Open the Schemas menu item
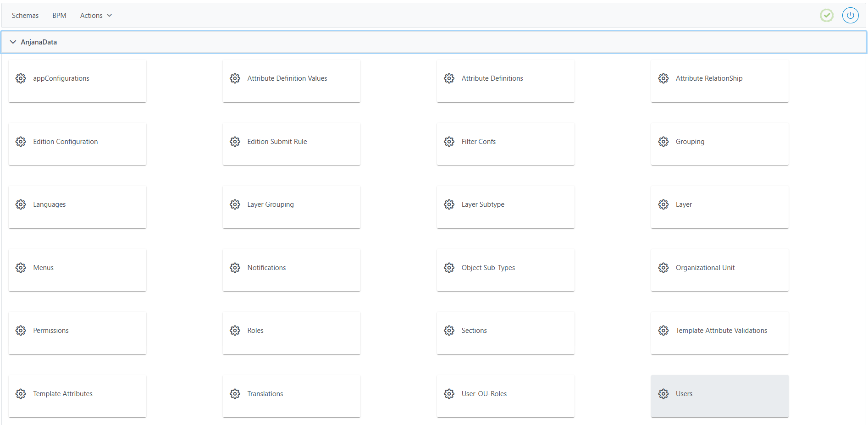Image resolution: width=868 pixels, height=425 pixels. [x=25, y=16]
